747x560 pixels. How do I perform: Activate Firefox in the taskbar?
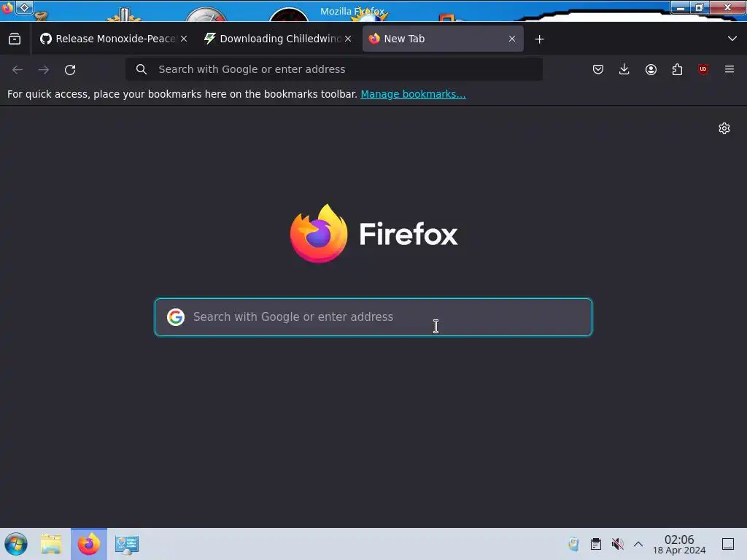coord(89,544)
